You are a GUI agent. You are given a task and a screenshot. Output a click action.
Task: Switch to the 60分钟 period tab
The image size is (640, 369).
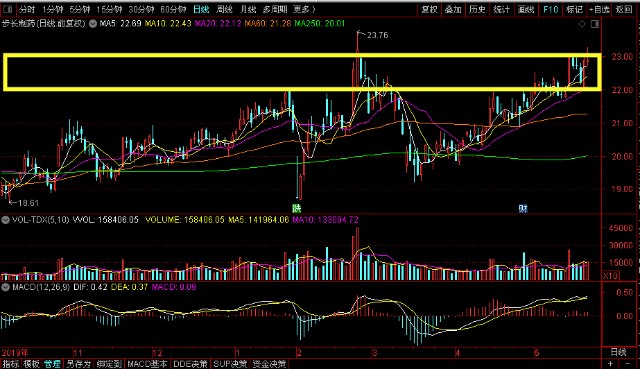click(x=173, y=9)
